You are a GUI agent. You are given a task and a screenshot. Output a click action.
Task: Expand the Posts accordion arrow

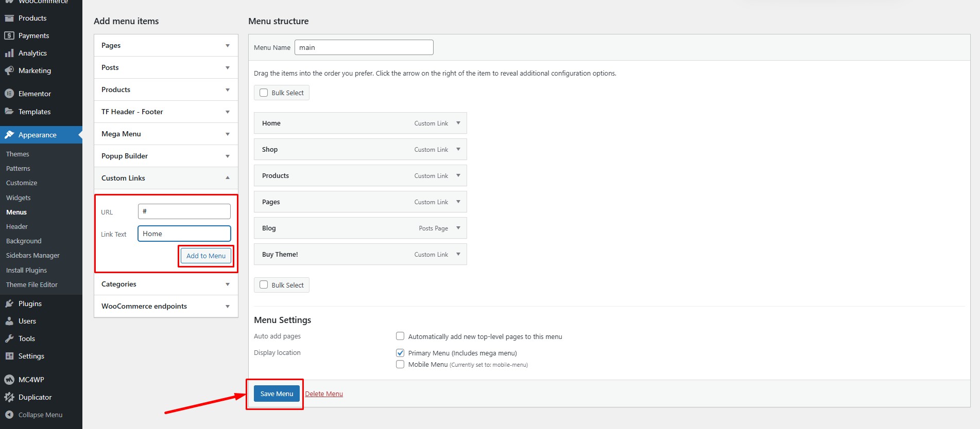click(x=228, y=68)
